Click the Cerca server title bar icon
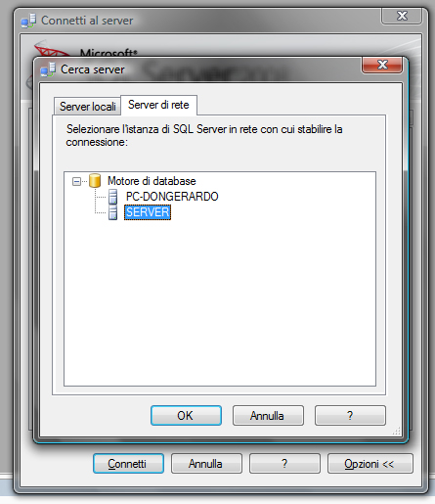 pos(48,69)
